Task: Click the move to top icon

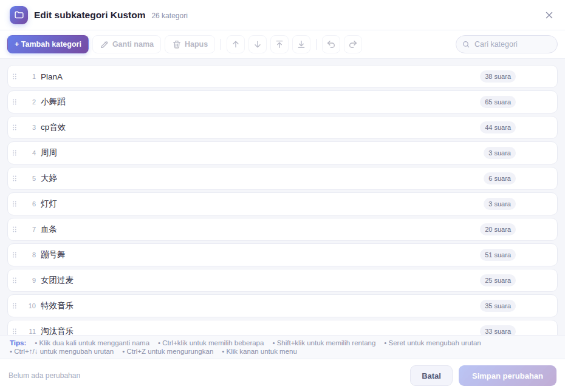Action: 279,44
